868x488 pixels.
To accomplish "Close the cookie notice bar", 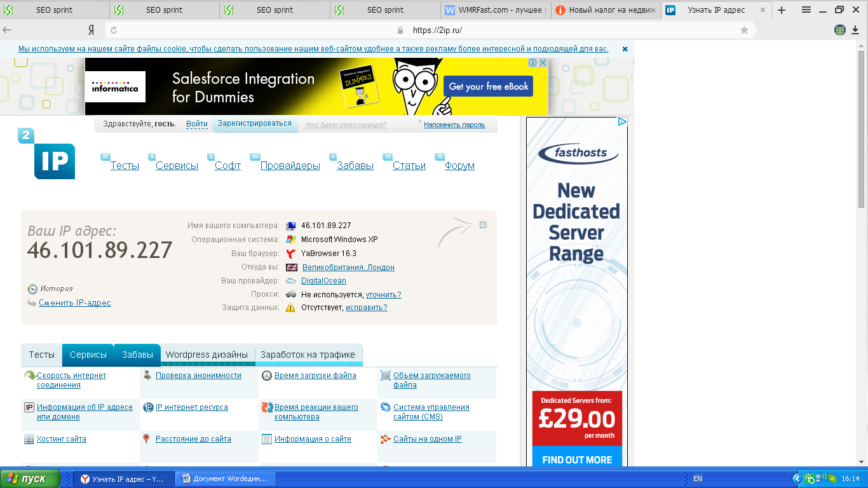I will pos(625,49).
